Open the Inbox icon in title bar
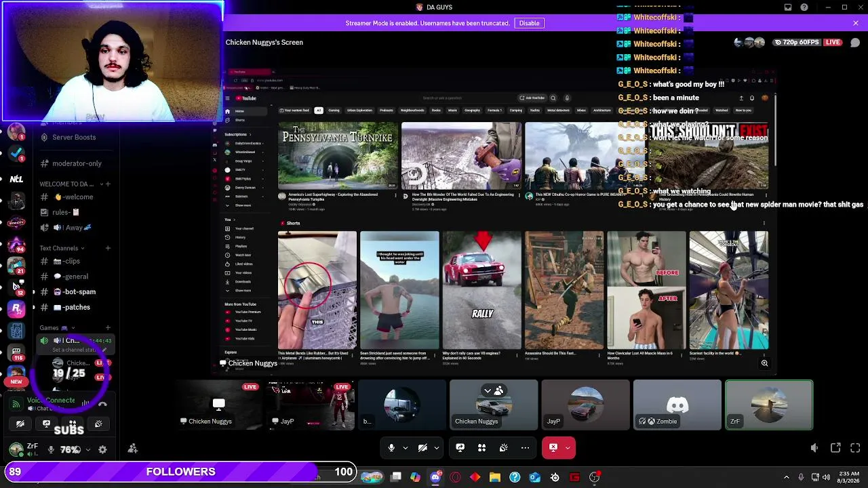868x488 pixels. [788, 7]
